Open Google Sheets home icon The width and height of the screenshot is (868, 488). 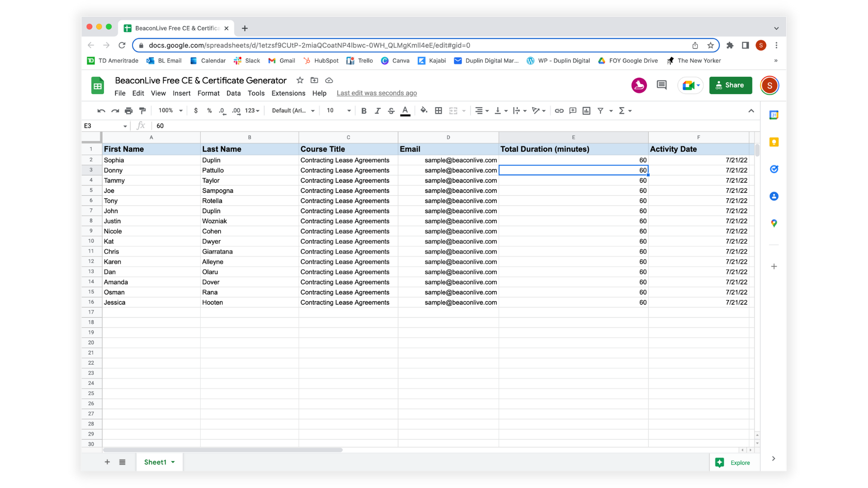pyautogui.click(x=98, y=85)
